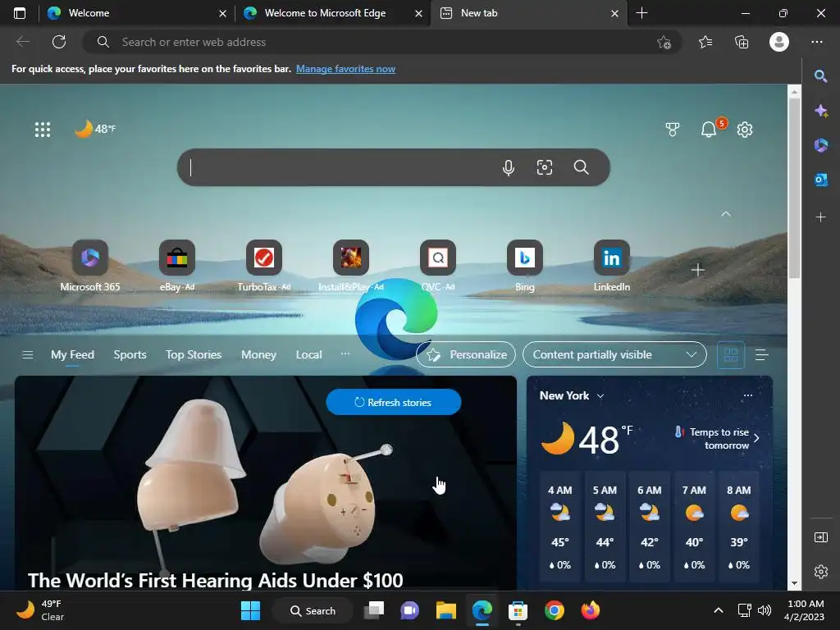
Task: Open Content partially visible dropdown
Action: pyautogui.click(x=614, y=354)
